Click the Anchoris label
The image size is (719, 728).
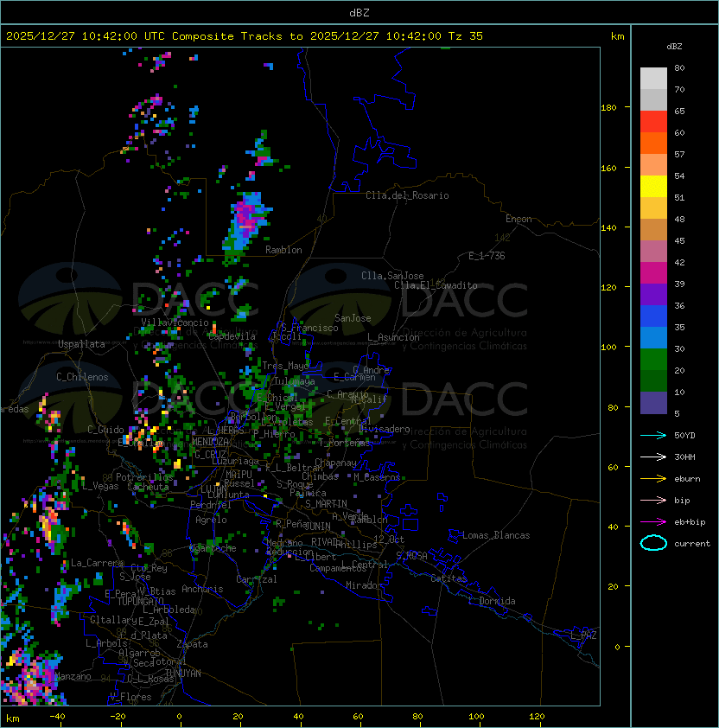point(202,589)
